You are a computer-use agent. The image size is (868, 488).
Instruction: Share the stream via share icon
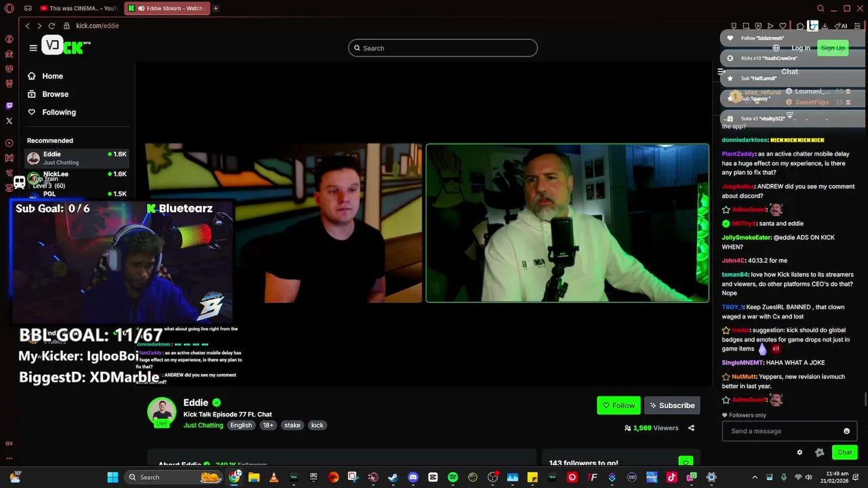point(691,428)
